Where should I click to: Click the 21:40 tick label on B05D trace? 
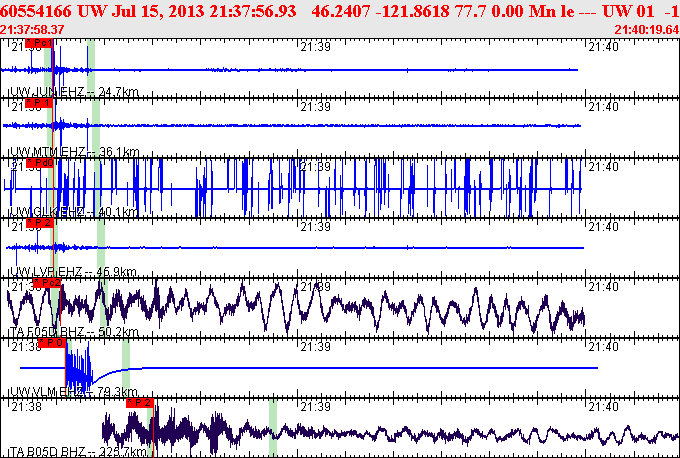(x=603, y=406)
